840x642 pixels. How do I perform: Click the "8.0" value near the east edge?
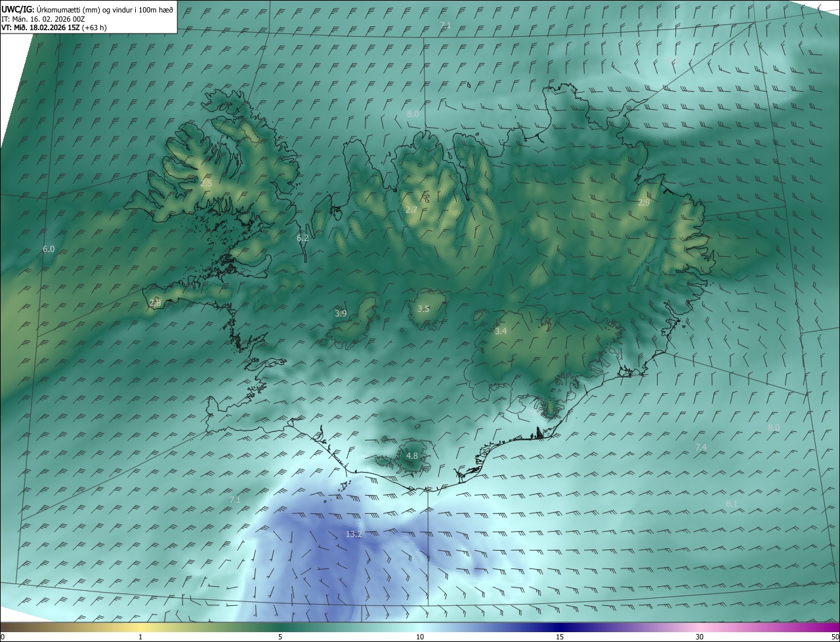point(774,427)
